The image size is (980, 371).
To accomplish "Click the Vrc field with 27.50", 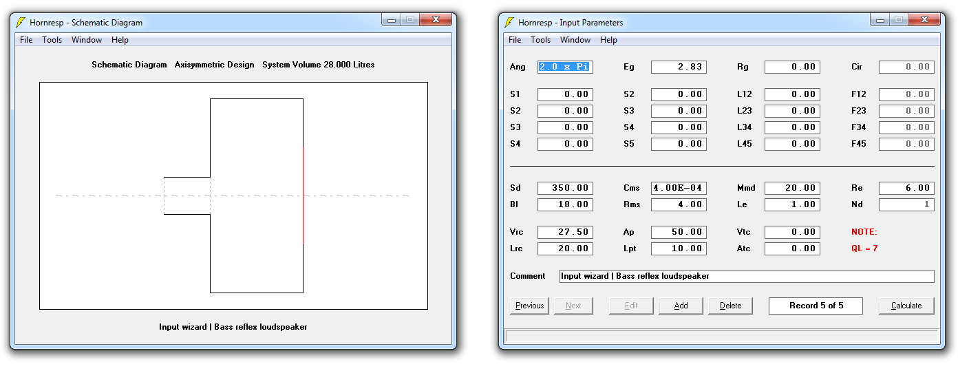I will click(565, 232).
